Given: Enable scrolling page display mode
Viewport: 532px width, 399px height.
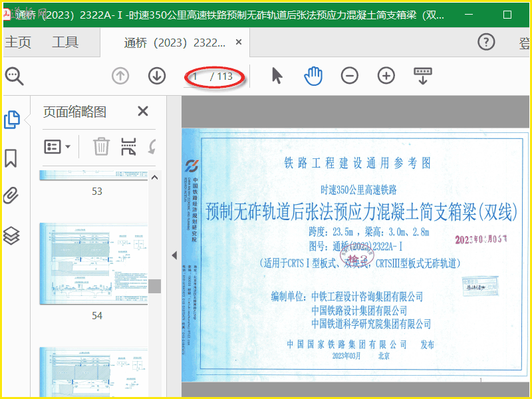Looking at the screenshot, I should (423, 76).
